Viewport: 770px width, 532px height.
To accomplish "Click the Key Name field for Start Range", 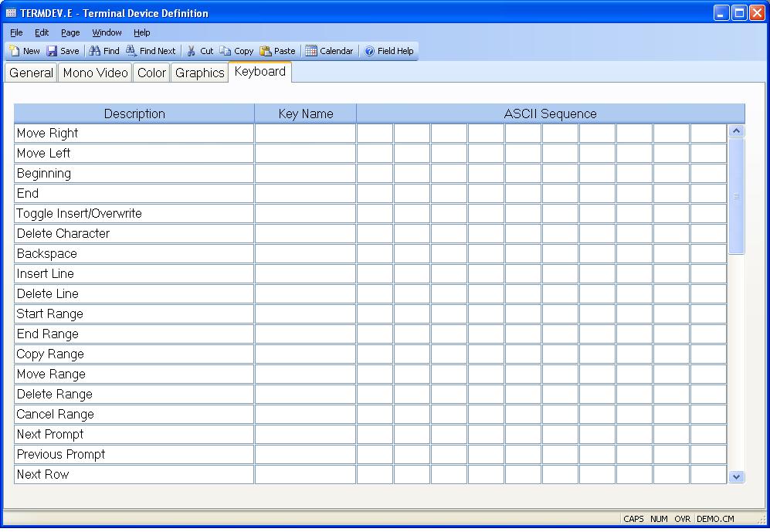I will click(305, 314).
